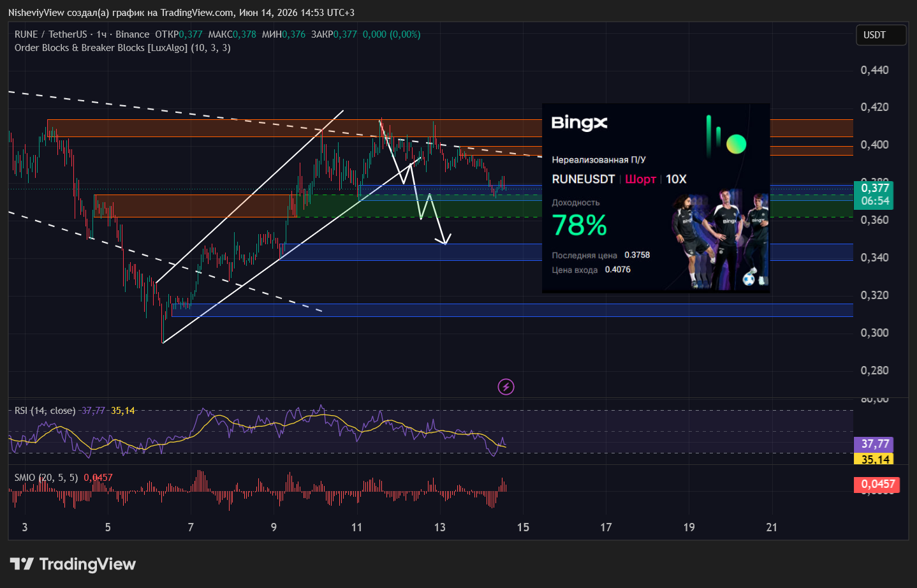Image resolution: width=917 pixels, height=588 pixels.
Task: Click the RSI legend yellow value 35,14
Action: point(123,411)
